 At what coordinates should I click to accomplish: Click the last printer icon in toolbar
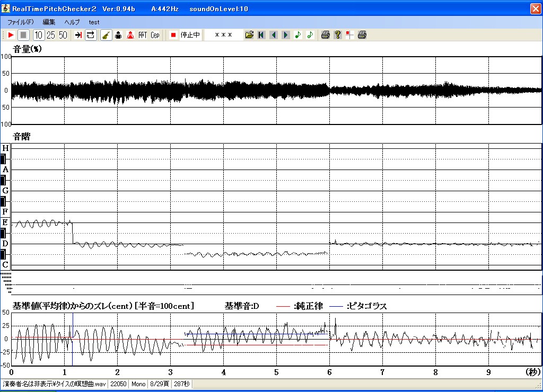(362, 35)
